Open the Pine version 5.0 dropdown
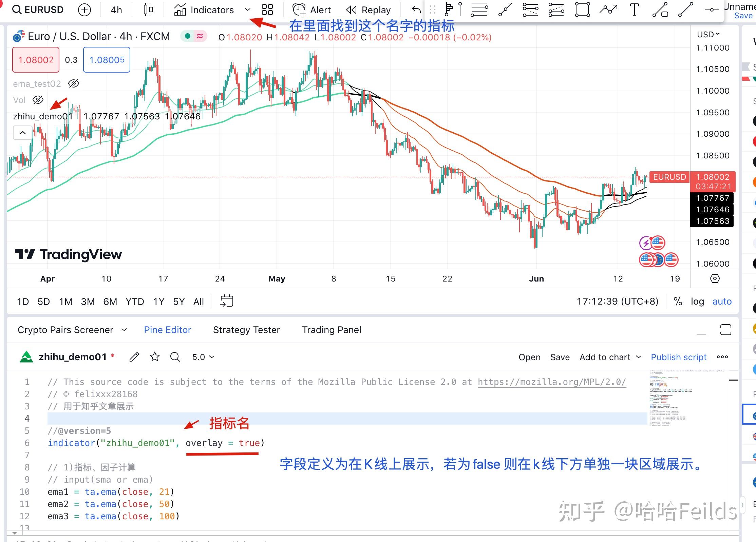 click(x=203, y=357)
